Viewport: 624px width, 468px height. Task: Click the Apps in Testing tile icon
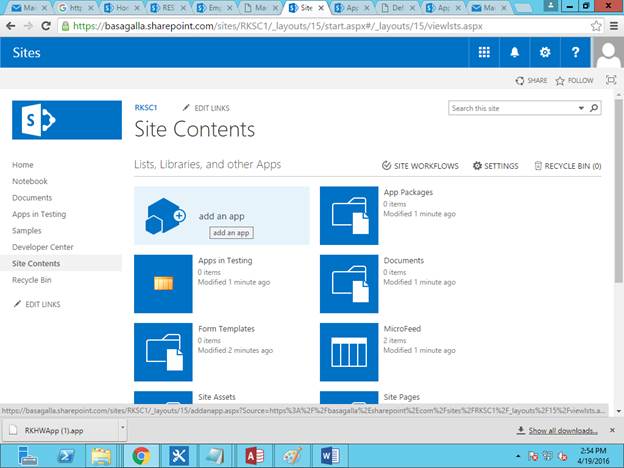tap(163, 283)
